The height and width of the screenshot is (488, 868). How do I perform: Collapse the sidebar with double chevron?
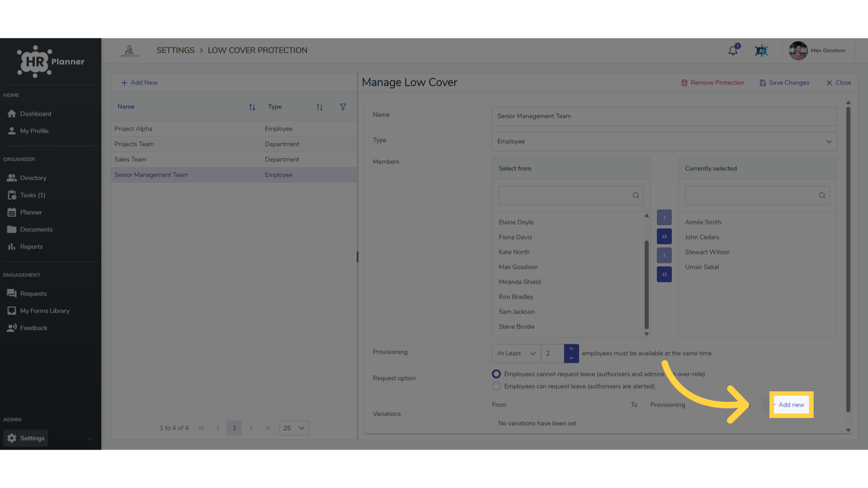click(x=90, y=439)
